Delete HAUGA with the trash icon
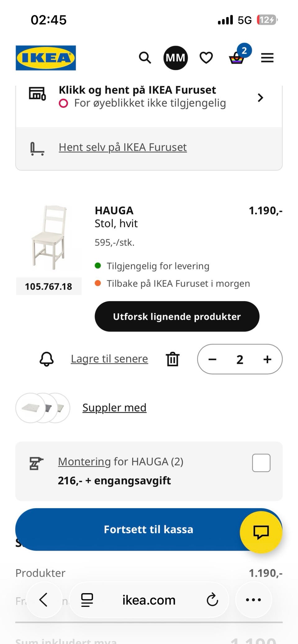Viewport: 298px width, 644px height. pos(173,359)
